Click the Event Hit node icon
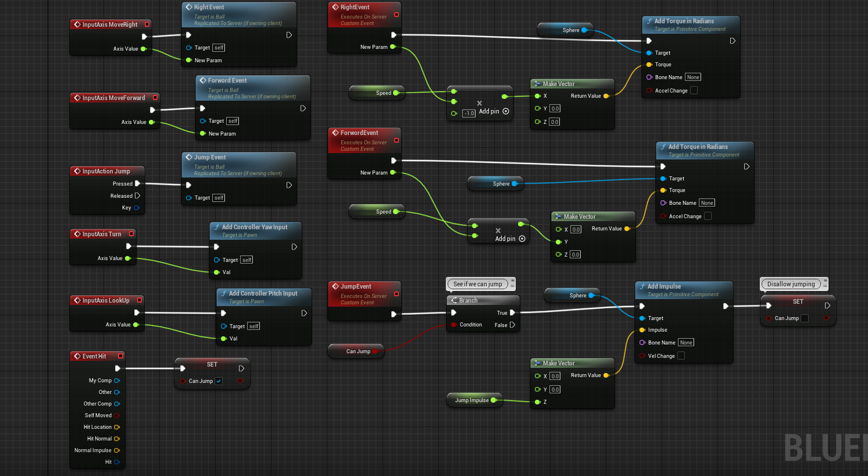Screen dimensions: 868x476 (x=77, y=356)
